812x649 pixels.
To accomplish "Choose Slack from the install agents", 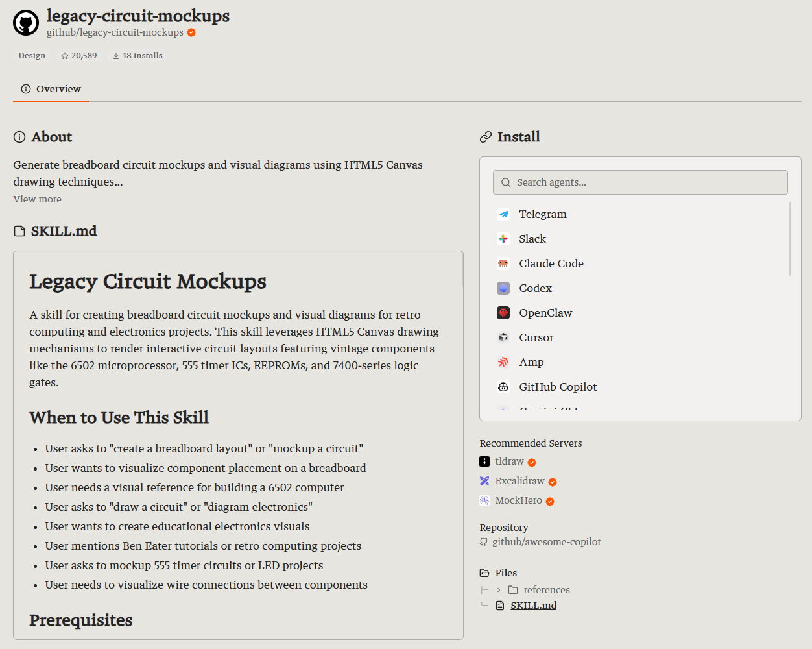I will [x=532, y=239].
